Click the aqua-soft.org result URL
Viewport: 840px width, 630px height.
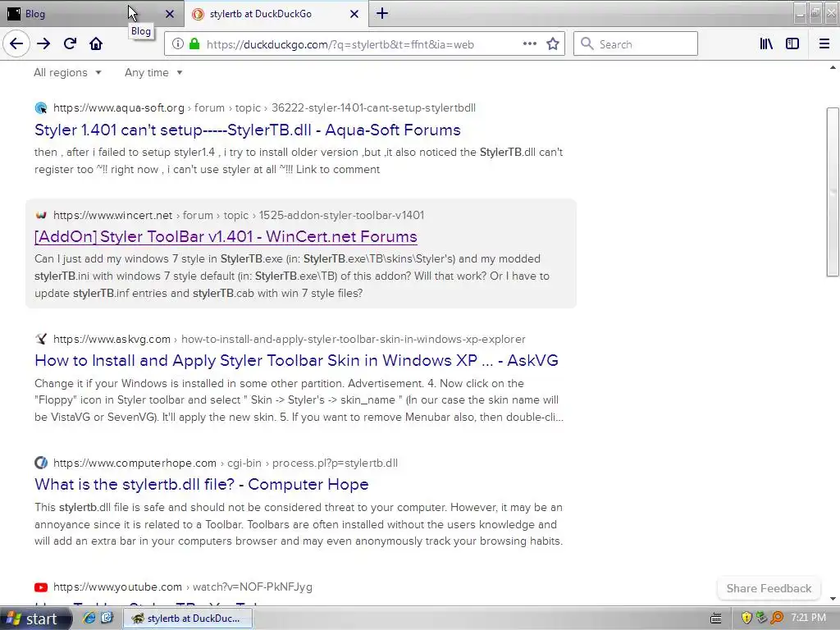pyautogui.click(x=265, y=107)
